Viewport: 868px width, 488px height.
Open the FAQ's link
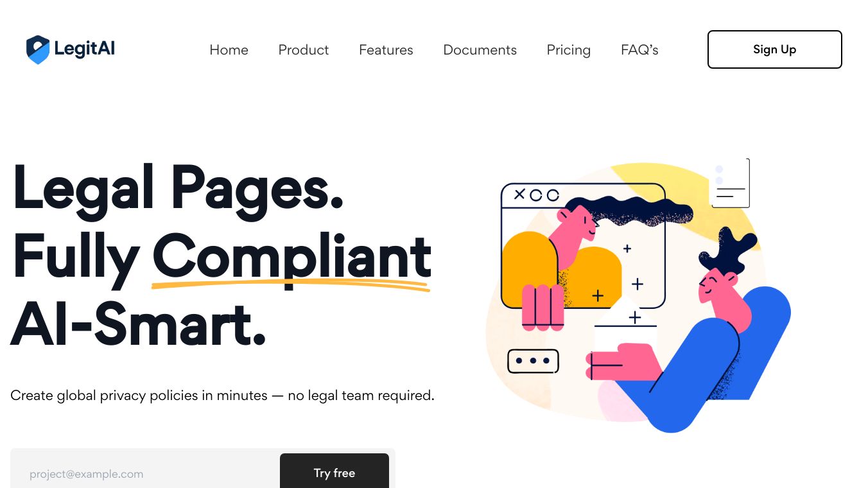pos(639,50)
